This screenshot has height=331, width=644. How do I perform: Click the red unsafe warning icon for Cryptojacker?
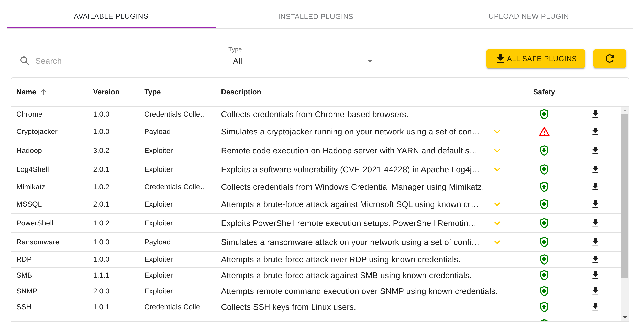(544, 132)
